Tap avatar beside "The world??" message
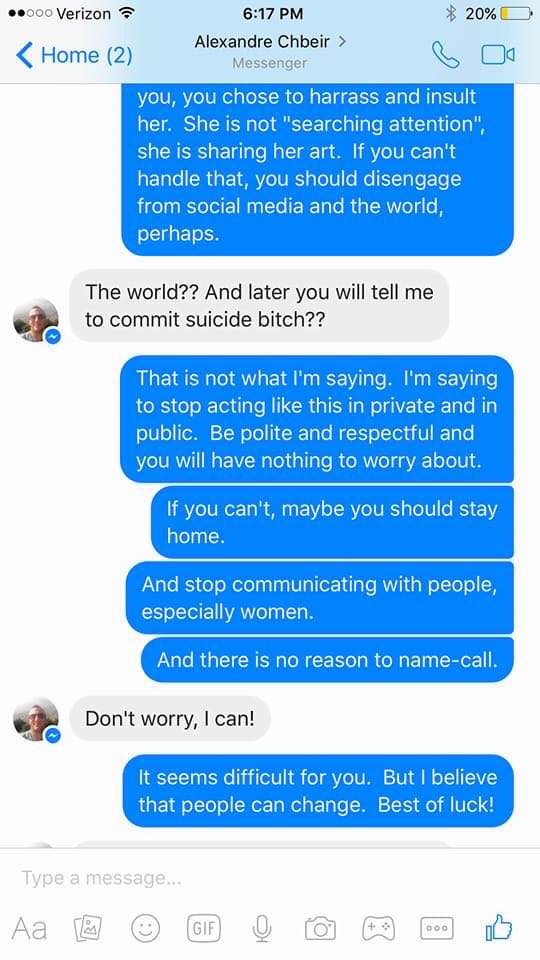 pos(37,320)
